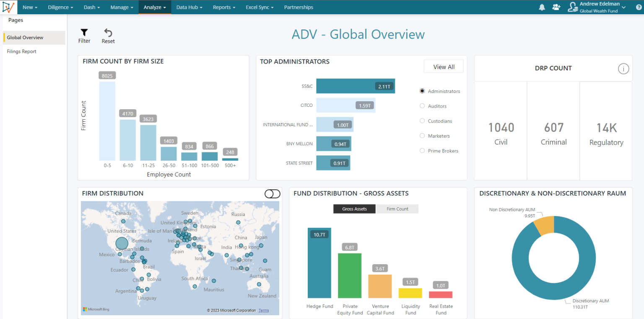Select the Prime Brokers radio button

pos(422,151)
